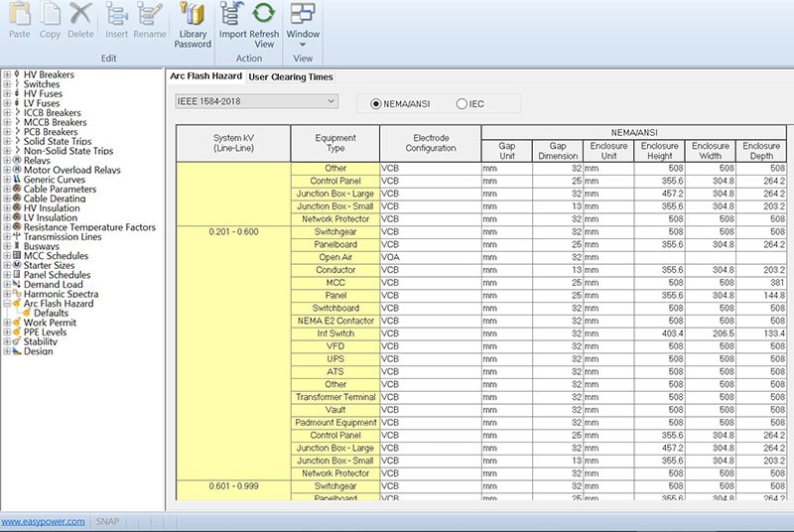The height and width of the screenshot is (532, 794).
Task: Click the Equipment Type column header
Action: click(335, 143)
